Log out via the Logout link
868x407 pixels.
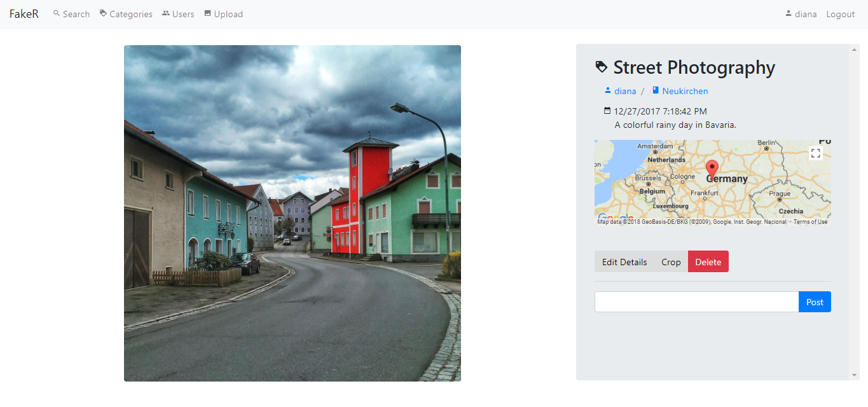[x=840, y=14]
